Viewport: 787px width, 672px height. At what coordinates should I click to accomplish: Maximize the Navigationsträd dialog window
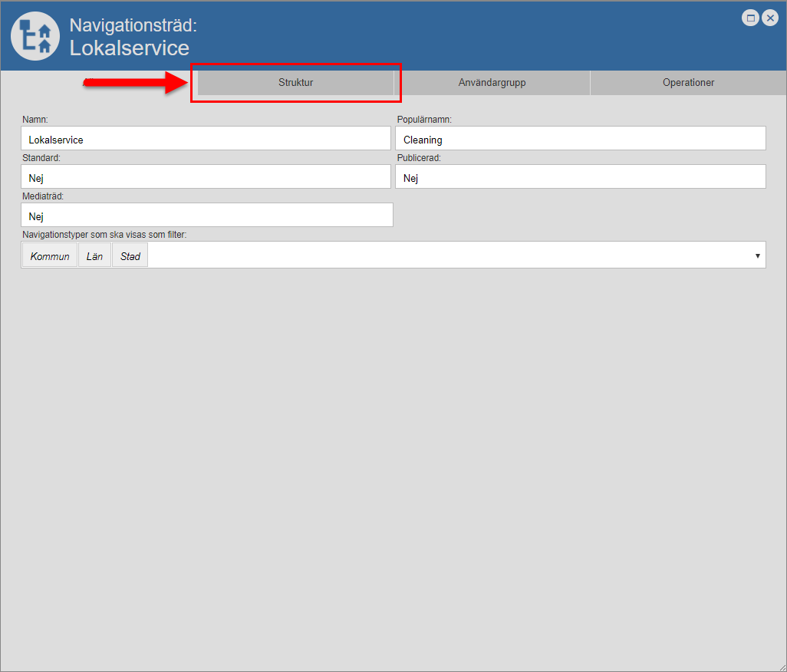pos(750,18)
